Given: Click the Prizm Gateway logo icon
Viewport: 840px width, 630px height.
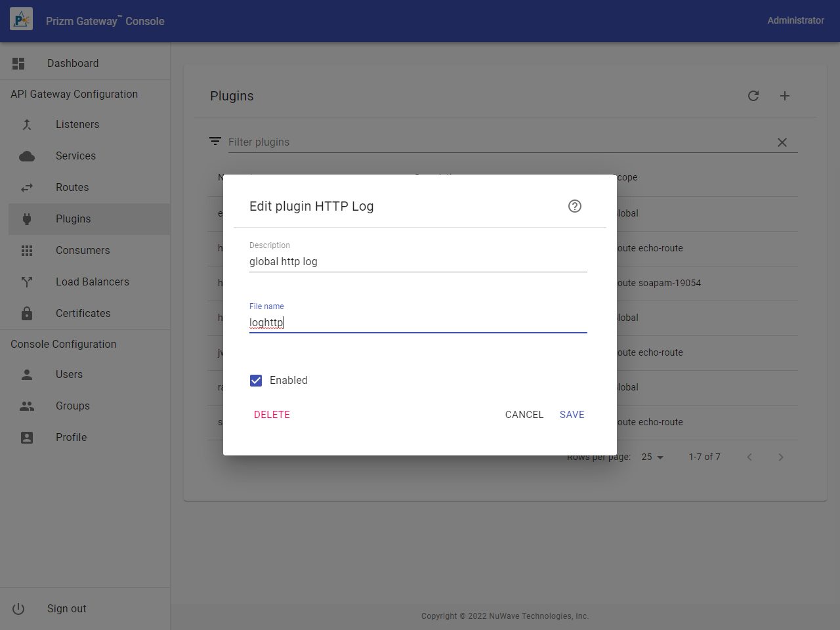Looking at the screenshot, I should pyautogui.click(x=21, y=20).
